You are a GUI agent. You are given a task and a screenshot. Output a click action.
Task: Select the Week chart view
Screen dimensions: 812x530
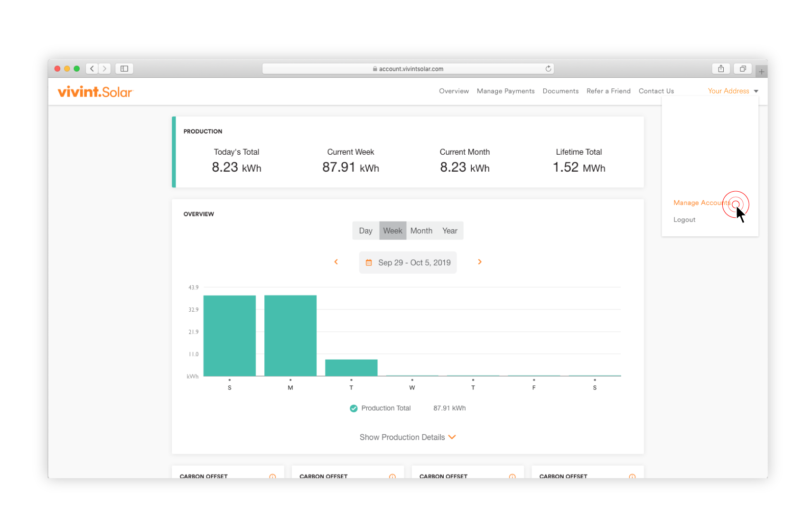pyautogui.click(x=392, y=231)
